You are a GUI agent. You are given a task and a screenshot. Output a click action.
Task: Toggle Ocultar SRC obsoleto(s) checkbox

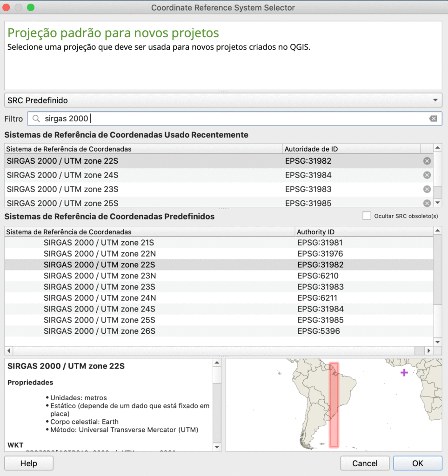[x=367, y=216]
